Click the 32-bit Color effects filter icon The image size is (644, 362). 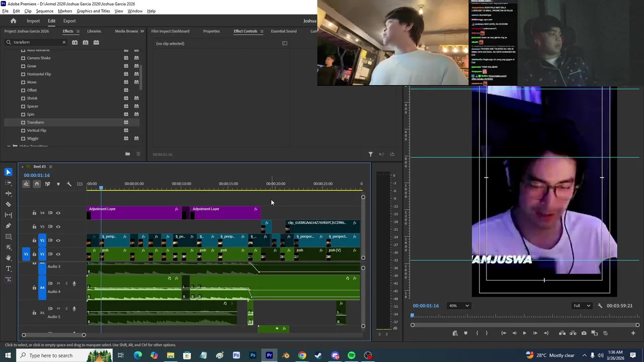point(86,42)
